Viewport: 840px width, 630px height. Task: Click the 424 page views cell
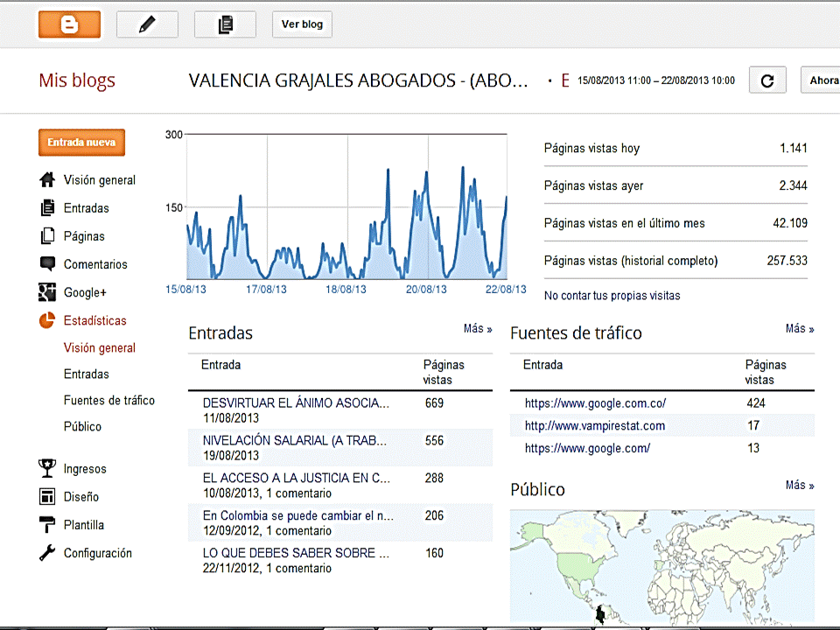pos(756,402)
